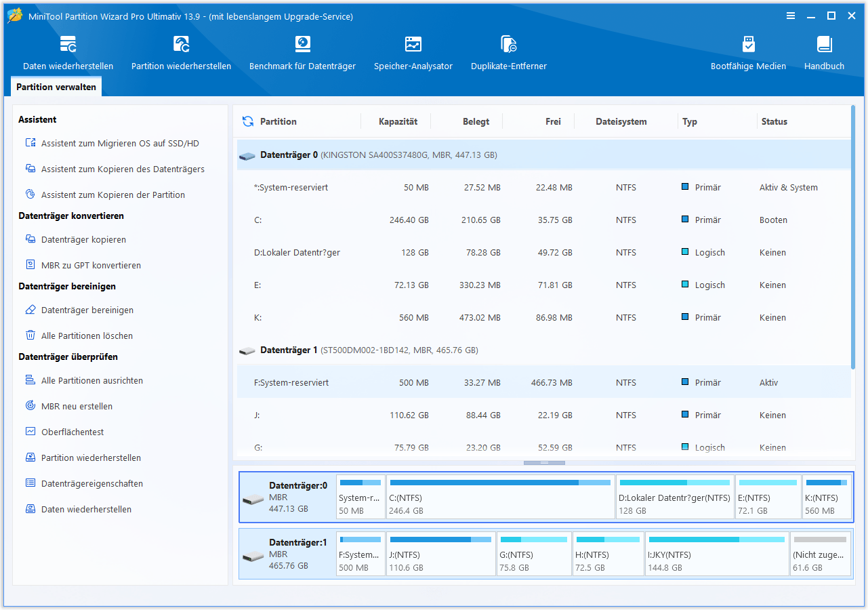Select the Partition verwalten tab
Screen dimensions: 868x610
(x=56, y=87)
